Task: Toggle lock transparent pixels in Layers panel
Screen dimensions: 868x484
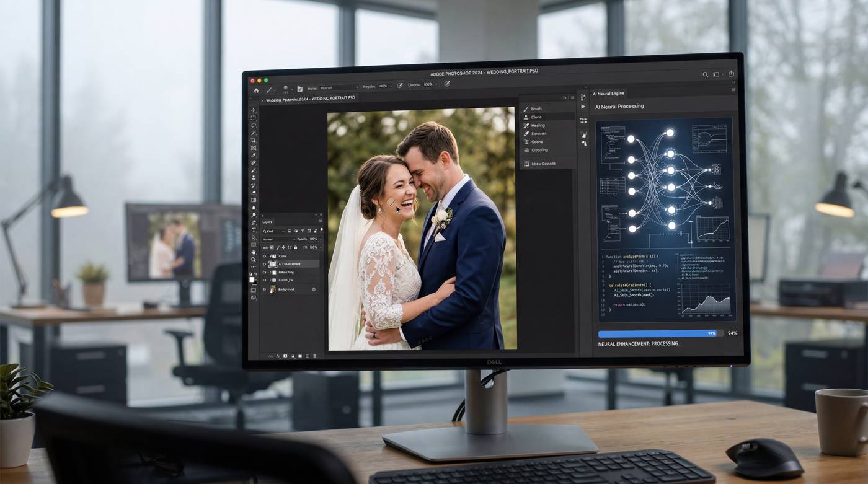Action: [x=272, y=247]
